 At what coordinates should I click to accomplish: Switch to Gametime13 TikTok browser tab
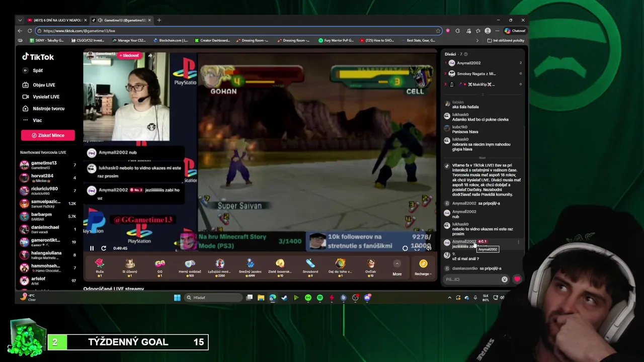pyautogui.click(x=121, y=20)
